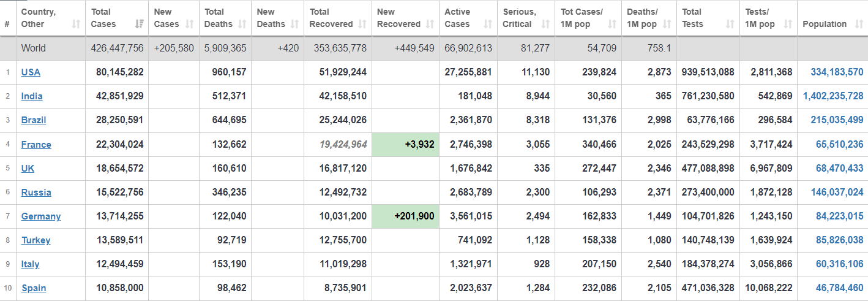Click Brazil total deaths 644,695
Image resolution: width=868 pixels, height=301 pixels.
pyautogui.click(x=229, y=120)
